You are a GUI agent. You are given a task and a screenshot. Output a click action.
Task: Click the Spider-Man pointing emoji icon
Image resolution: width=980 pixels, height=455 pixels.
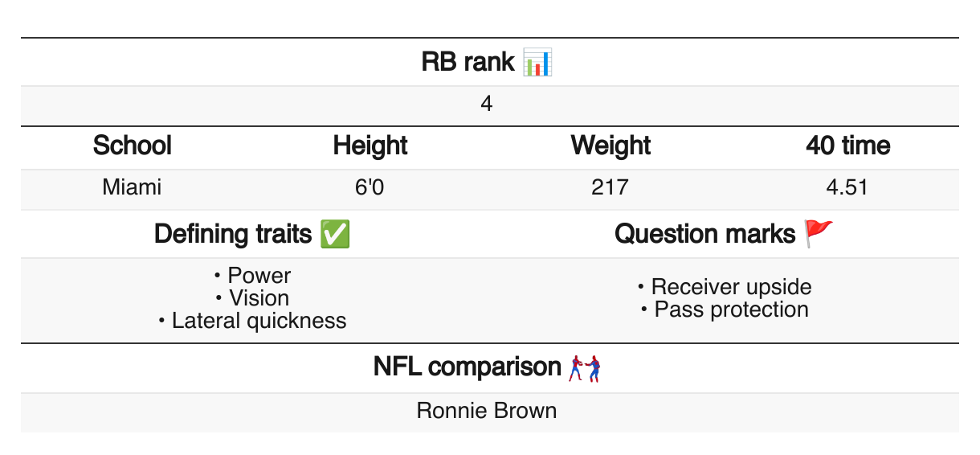[x=586, y=368]
